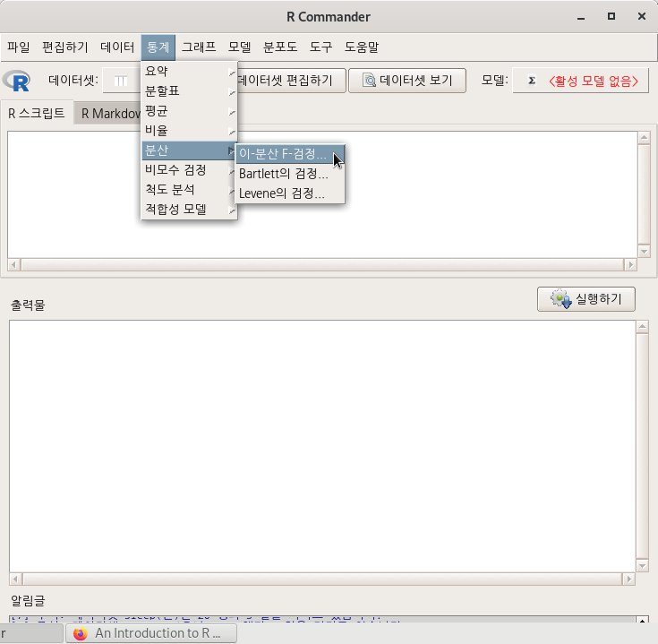Expand the 비율 submenu
This screenshot has height=644, width=658.
tap(189, 131)
